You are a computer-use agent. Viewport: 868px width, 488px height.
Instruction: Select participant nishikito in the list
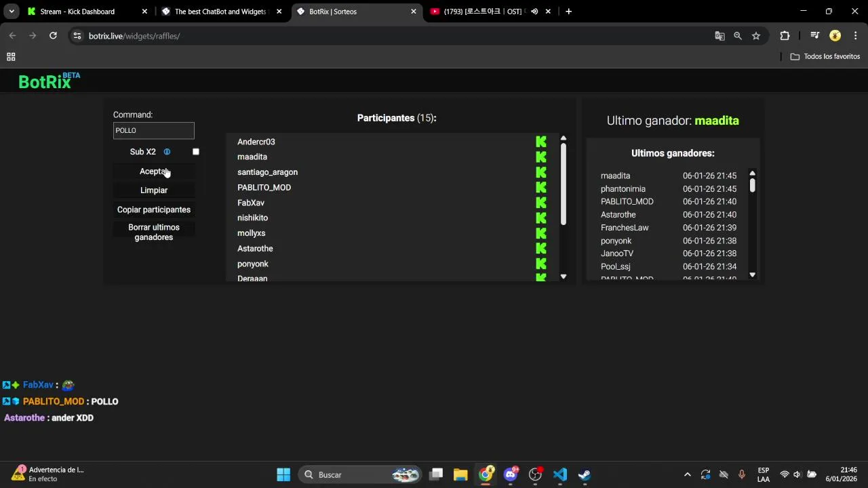click(x=253, y=218)
